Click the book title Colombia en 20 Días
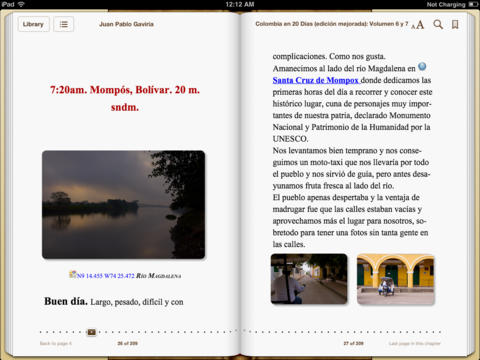Screen dimensions: 480x360 point(332,24)
